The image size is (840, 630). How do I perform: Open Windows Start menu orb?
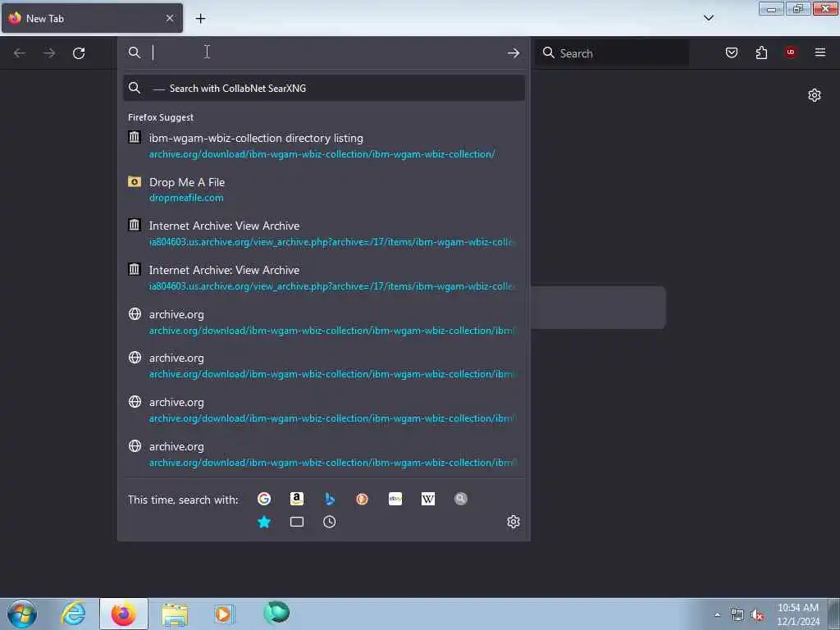click(x=22, y=614)
